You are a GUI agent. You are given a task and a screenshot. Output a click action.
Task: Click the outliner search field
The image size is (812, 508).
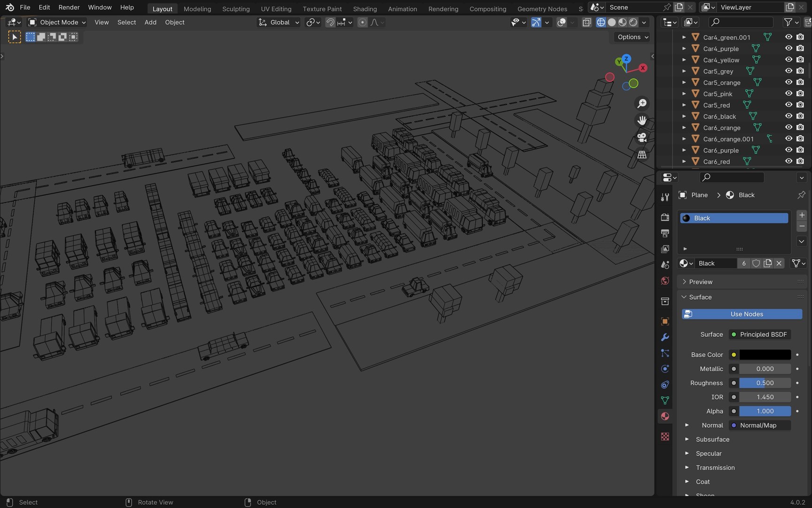point(741,22)
